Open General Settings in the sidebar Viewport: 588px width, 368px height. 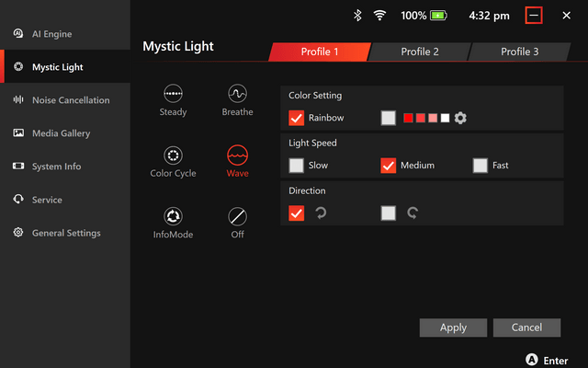pos(65,232)
